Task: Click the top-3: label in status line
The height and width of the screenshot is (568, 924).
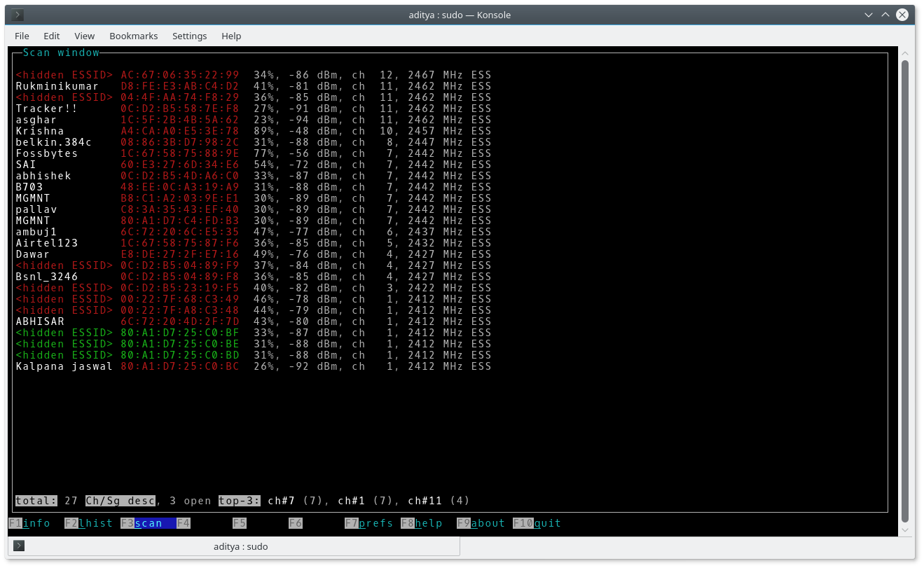Action: pyautogui.click(x=240, y=501)
